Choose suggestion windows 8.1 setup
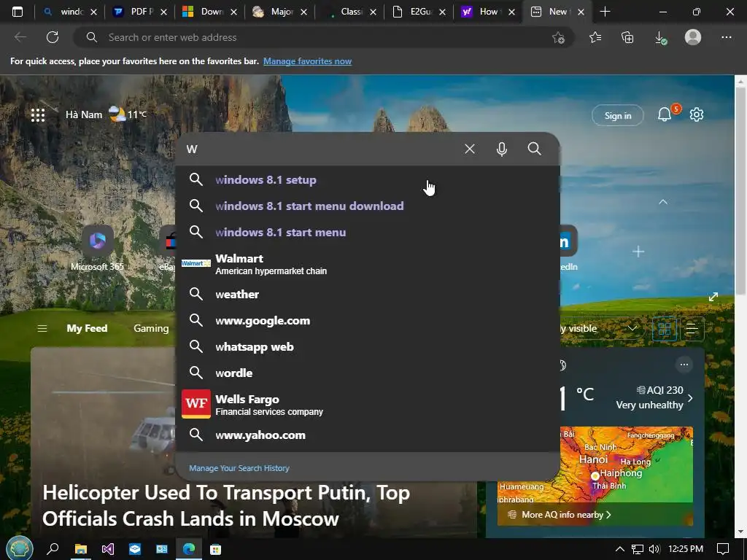747x560 pixels. pos(368,180)
